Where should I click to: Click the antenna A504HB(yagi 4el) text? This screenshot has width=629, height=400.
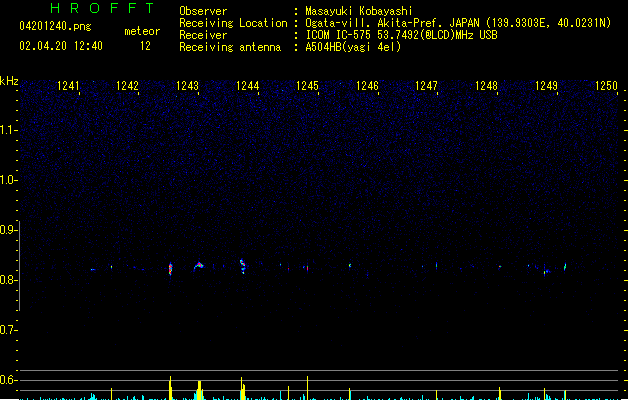(x=353, y=47)
